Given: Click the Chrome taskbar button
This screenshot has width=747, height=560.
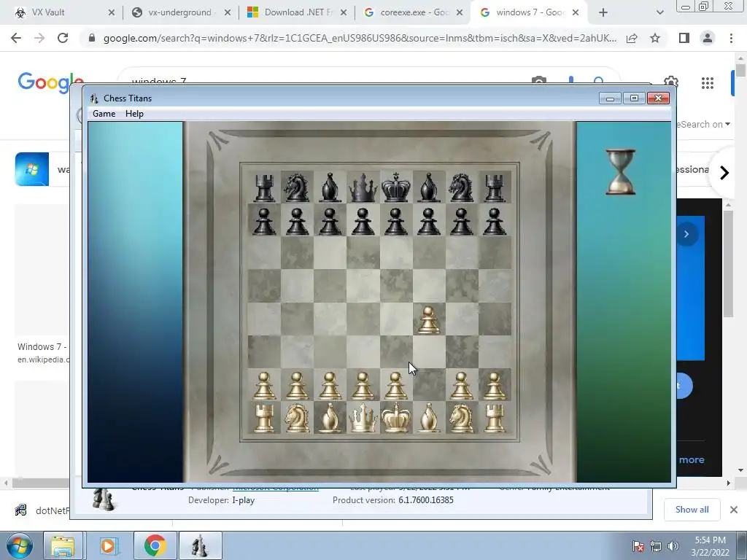Looking at the screenshot, I should [155, 545].
